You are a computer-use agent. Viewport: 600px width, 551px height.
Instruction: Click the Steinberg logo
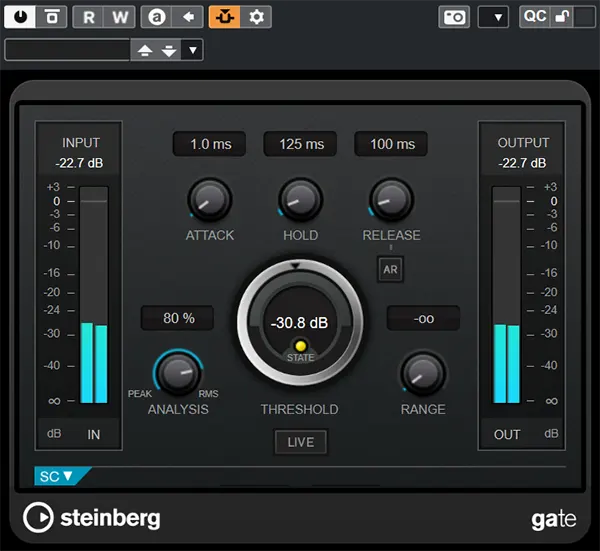[92, 518]
